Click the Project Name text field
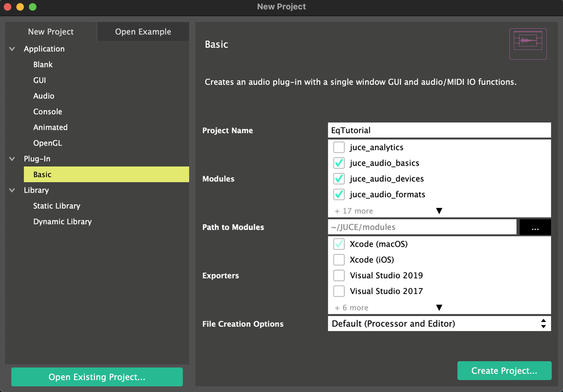The image size is (563, 392). point(439,130)
